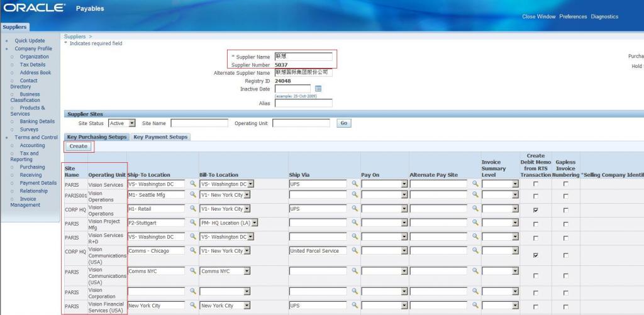Open Quick Update in sidebar
Viewport: 644px width, 315px height.
[x=30, y=41]
